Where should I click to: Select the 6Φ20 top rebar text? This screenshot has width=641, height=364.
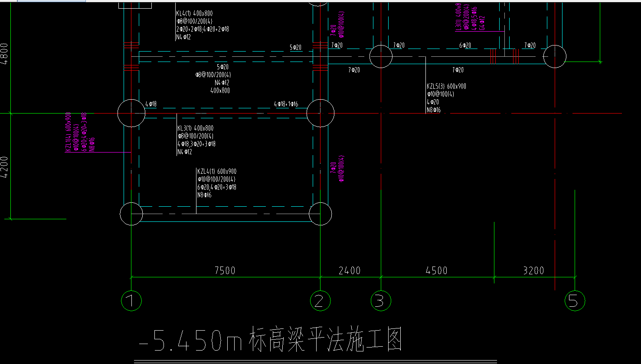(465, 45)
